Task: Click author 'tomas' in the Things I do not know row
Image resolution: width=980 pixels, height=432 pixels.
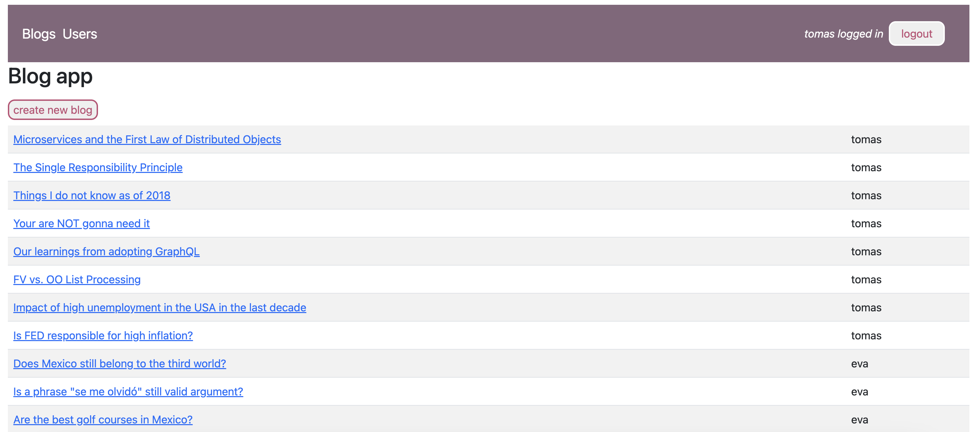Action: (x=866, y=195)
